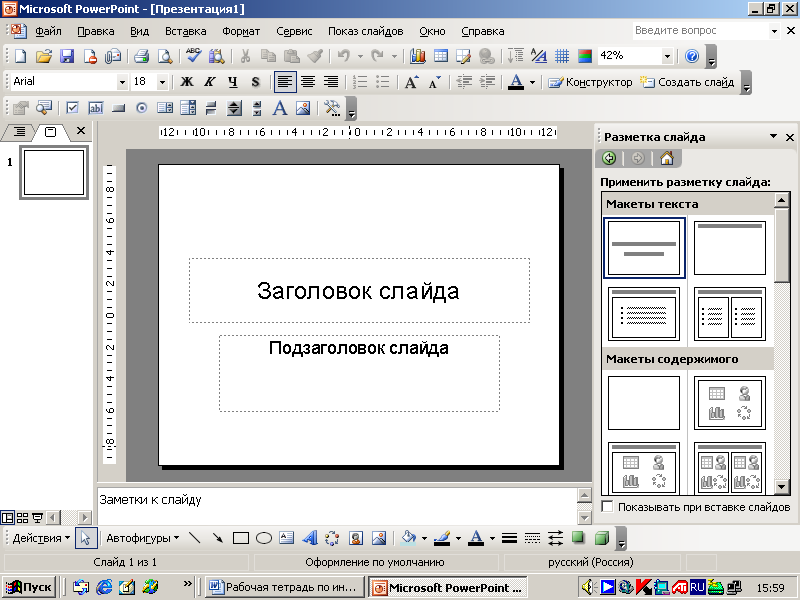
Task: Open the Формат menu
Action: pos(241,31)
